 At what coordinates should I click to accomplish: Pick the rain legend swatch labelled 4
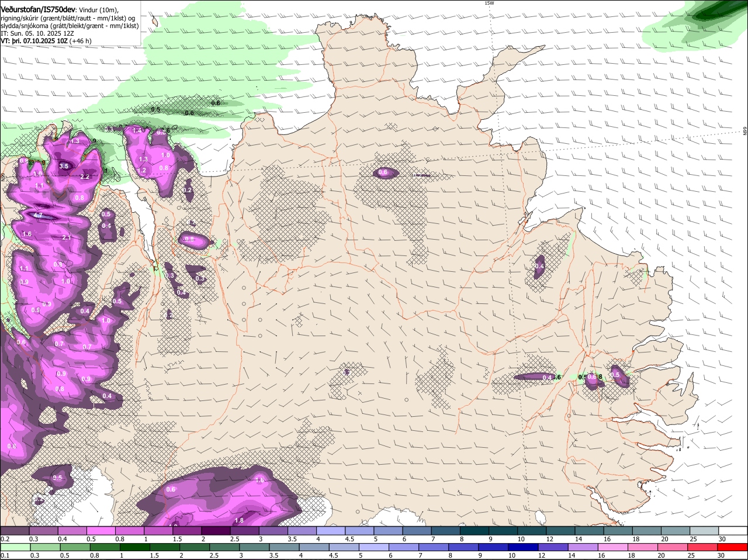[316, 547]
